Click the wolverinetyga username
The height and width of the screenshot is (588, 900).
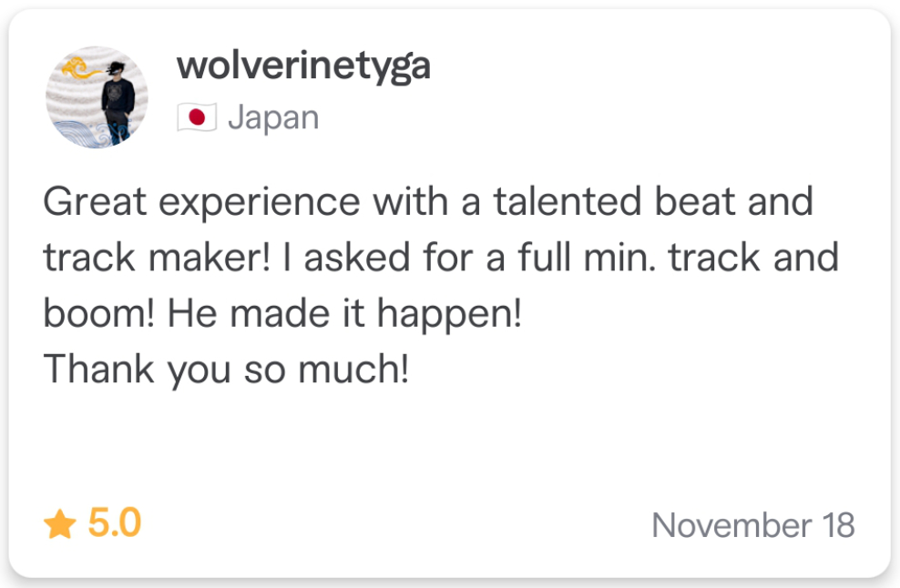(303, 67)
